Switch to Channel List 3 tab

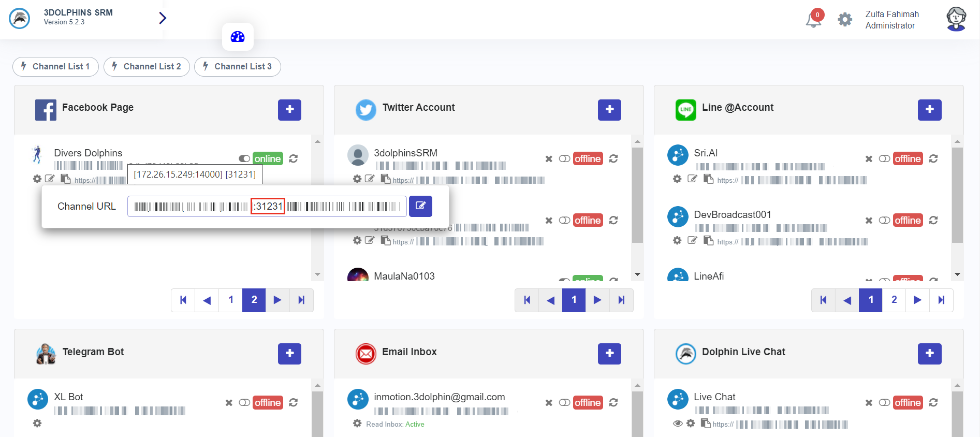(x=238, y=67)
